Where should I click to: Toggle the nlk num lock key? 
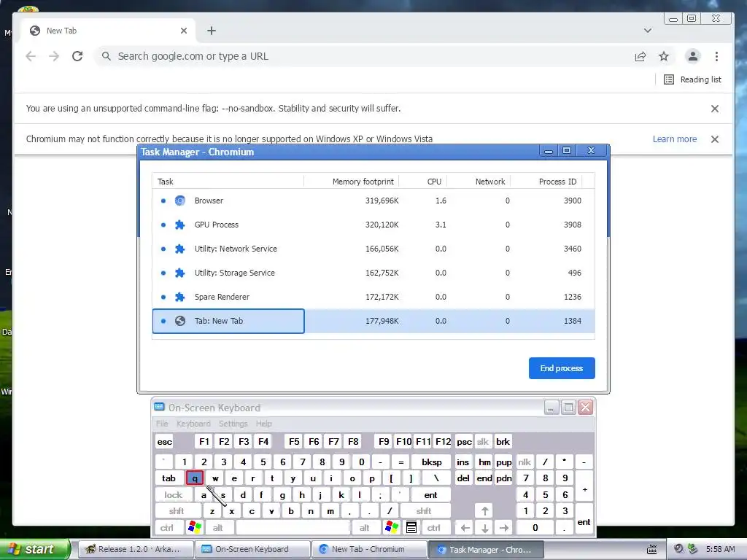coord(525,462)
